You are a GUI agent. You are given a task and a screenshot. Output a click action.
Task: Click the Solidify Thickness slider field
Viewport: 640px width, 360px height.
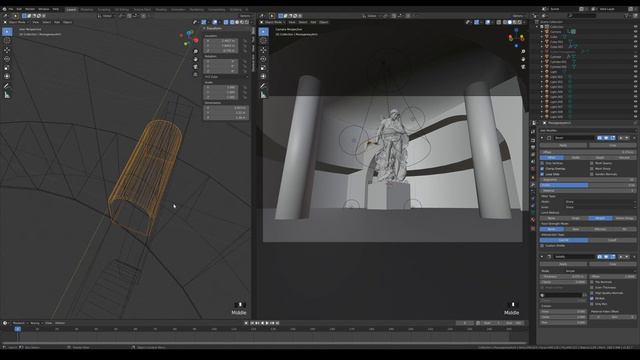click(x=563, y=277)
